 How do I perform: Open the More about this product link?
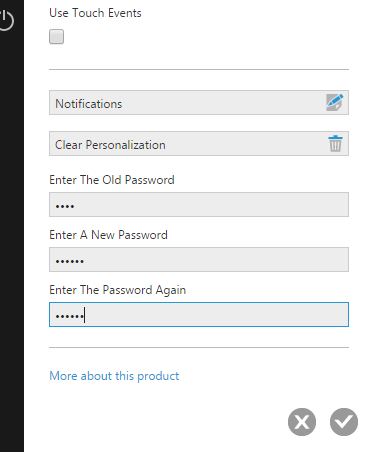pyautogui.click(x=114, y=376)
